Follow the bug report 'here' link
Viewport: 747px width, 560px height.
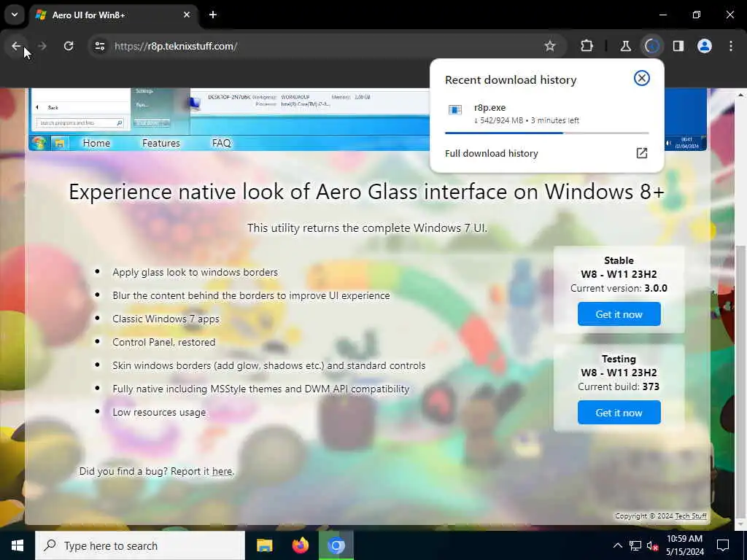222,471
